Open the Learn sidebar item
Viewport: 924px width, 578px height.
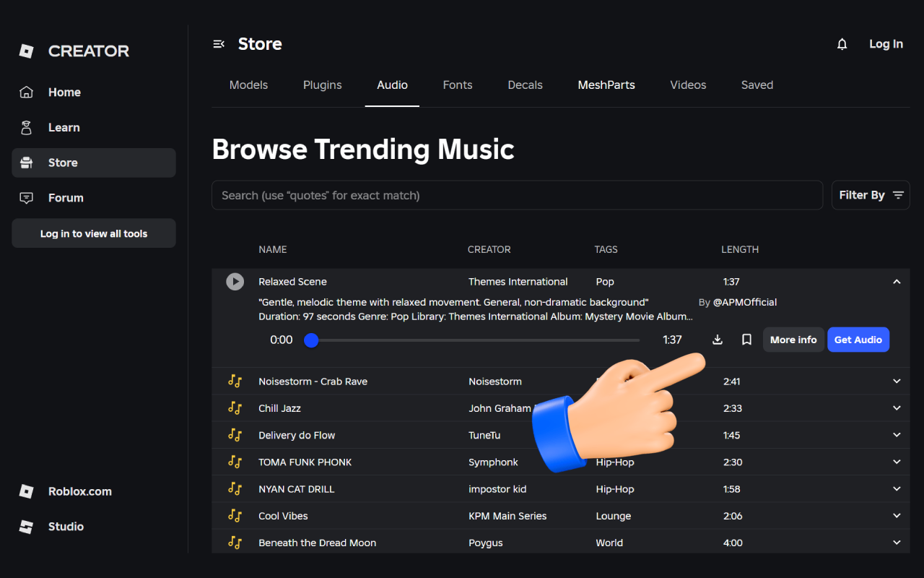pyautogui.click(x=94, y=128)
